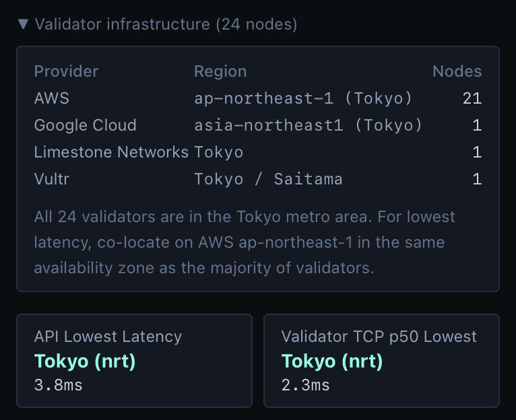Screen dimensions: 516x420
Task: Click the Validator TCP p50 Lowest card title
Action: pos(379,337)
